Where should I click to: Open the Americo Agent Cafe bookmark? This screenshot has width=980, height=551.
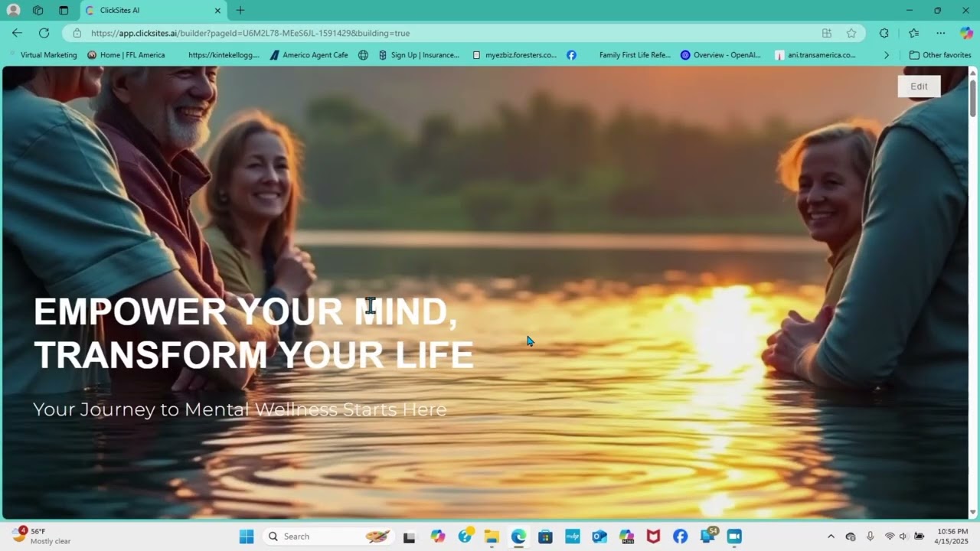point(309,55)
